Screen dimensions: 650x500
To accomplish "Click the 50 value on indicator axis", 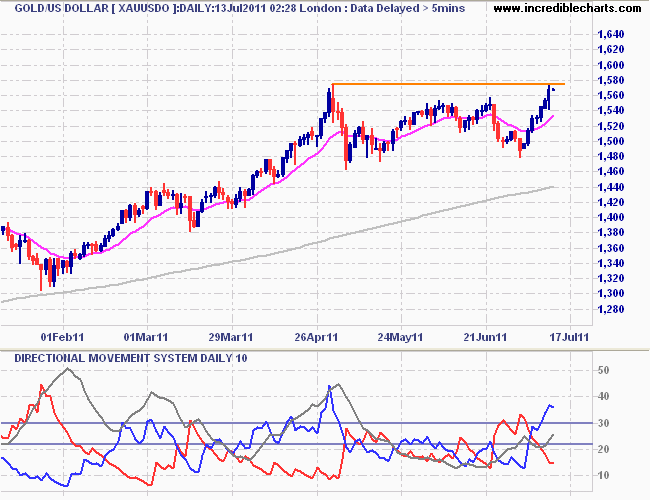I will pos(602,371).
